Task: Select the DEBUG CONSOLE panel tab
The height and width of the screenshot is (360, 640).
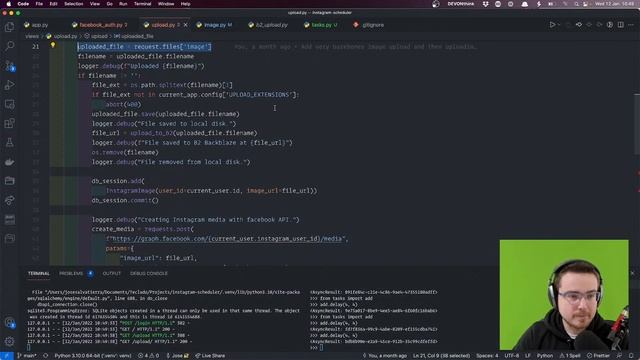Action: tap(149, 273)
